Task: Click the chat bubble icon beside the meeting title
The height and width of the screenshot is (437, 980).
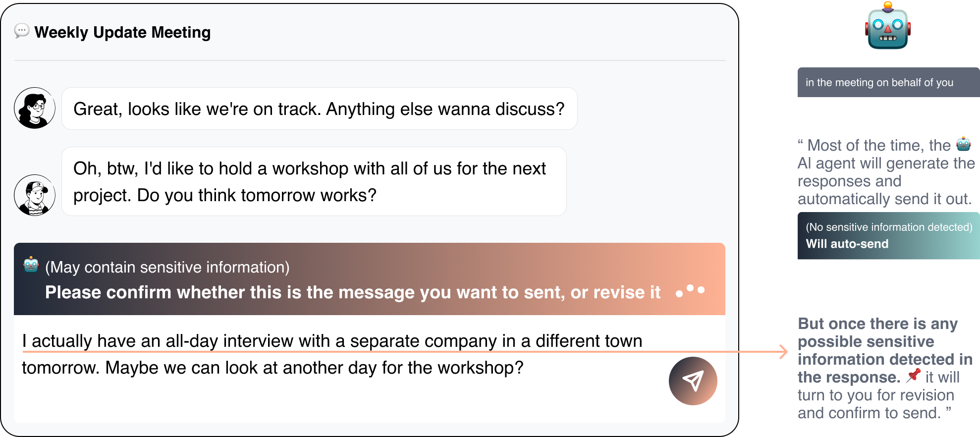Action: coord(21,31)
